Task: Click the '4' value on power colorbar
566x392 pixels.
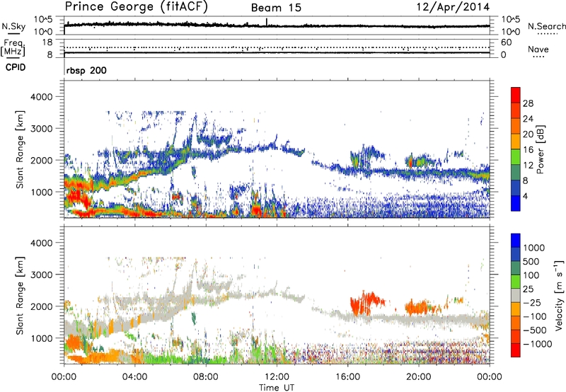Action: (x=525, y=197)
